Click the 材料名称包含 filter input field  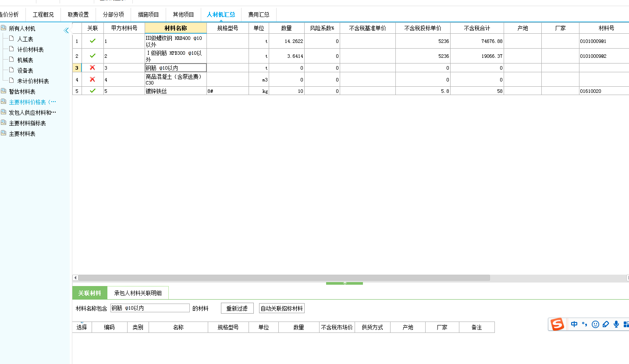tap(150, 308)
